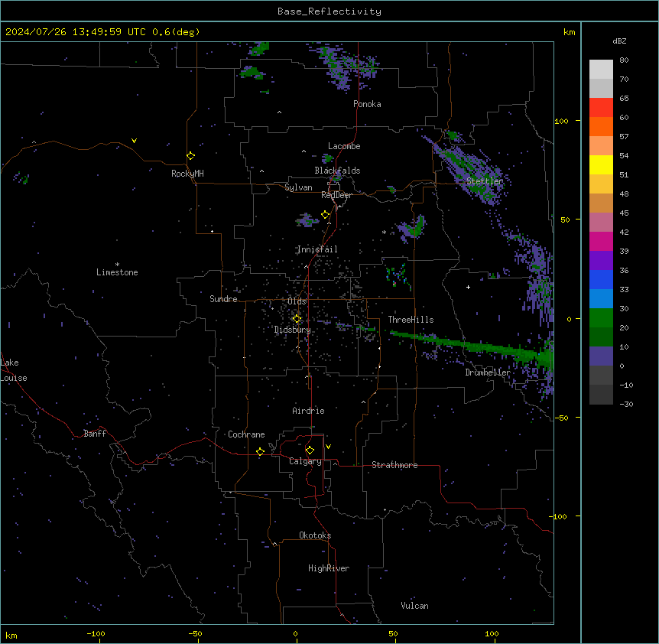Click the Airdrie city label
This screenshot has height=644, width=659.
[308, 411]
